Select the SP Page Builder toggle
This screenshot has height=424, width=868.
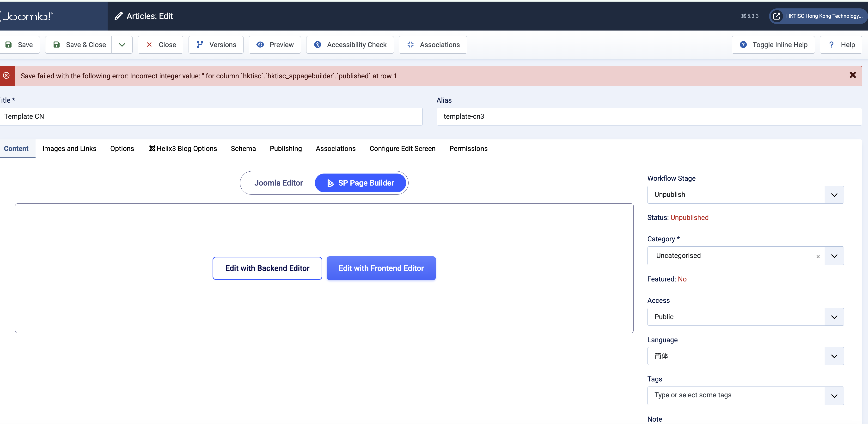click(360, 183)
